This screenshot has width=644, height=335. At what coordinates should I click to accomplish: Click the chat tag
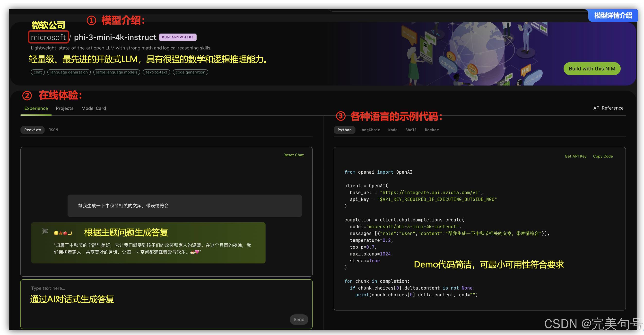pyautogui.click(x=38, y=72)
